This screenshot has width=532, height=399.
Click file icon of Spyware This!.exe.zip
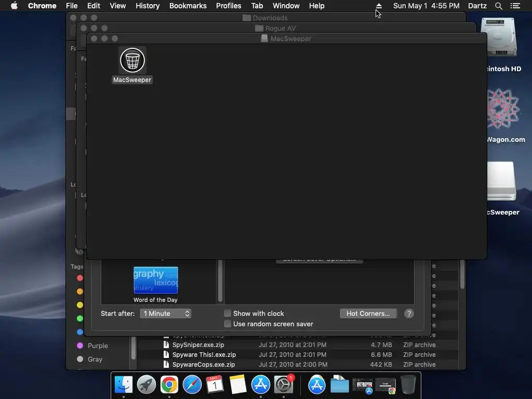(x=166, y=354)
